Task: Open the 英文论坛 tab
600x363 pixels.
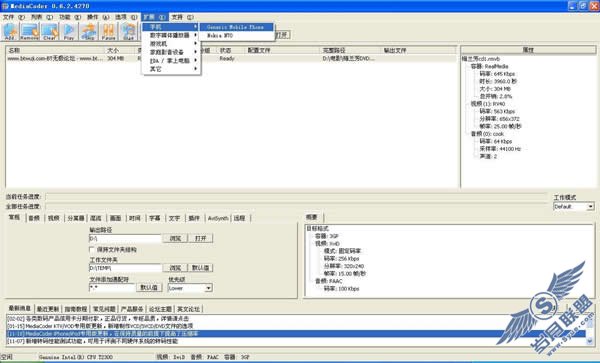Action: pyautogui.click(x=188, y=309)
